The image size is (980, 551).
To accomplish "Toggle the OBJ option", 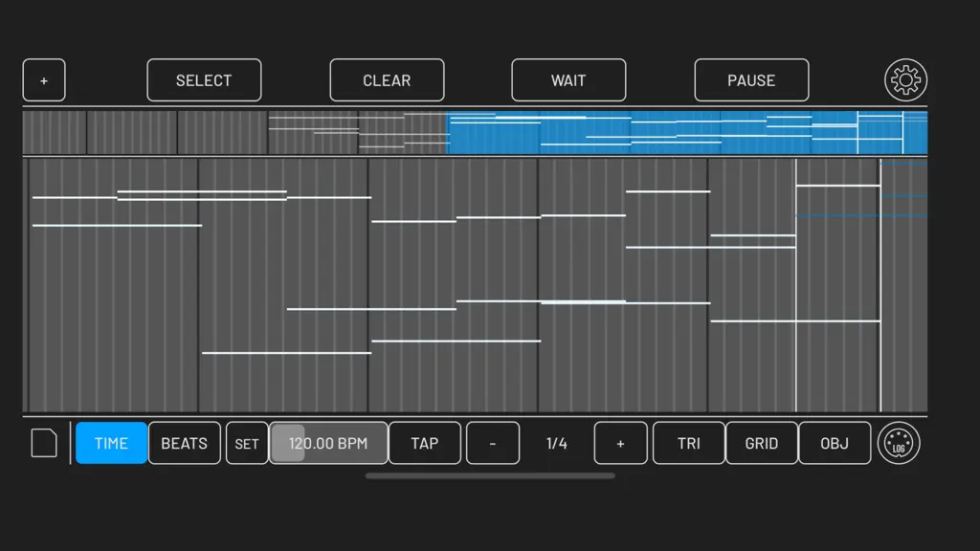I will pyautogui.click(x=835, y=443).
